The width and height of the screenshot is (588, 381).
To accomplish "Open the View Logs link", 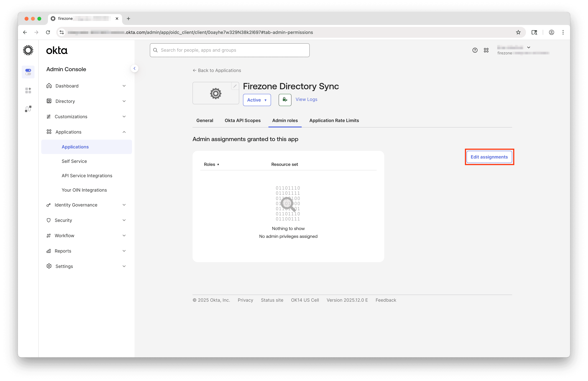I will [306, 99].
